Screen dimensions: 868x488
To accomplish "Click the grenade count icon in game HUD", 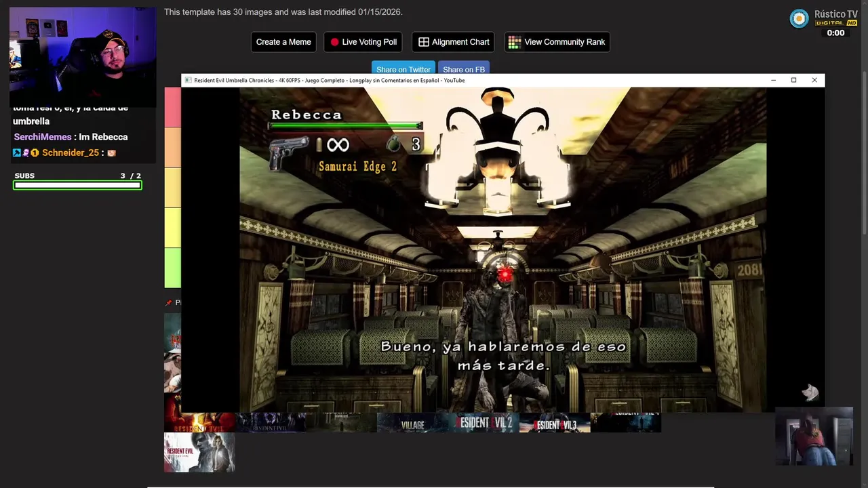I will click(x=394, y=144).
